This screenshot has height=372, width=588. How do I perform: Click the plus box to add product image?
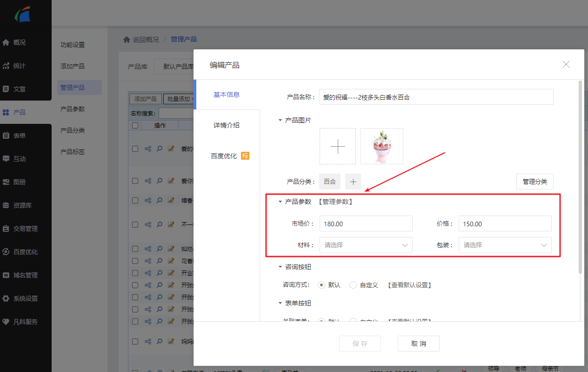pyautogui.click(x=338, y=146)
